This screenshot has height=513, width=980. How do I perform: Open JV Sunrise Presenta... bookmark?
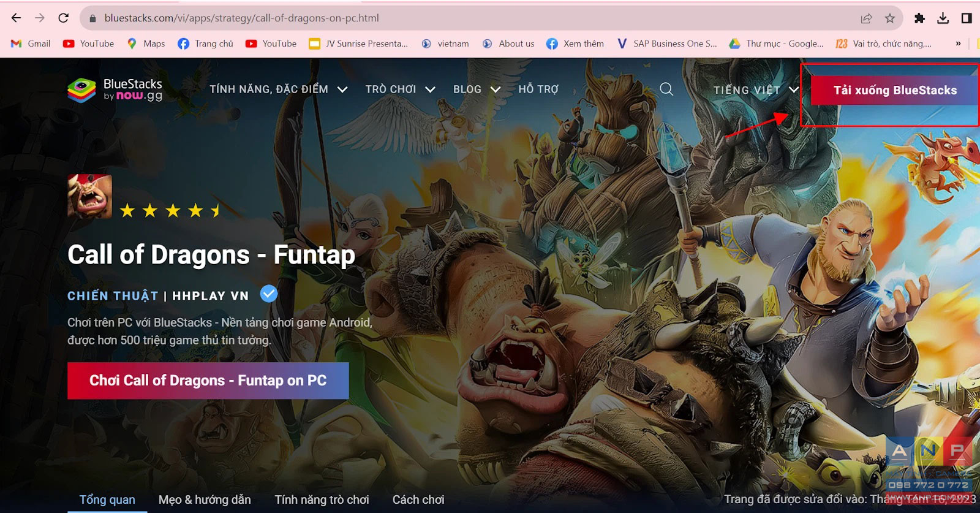[x=358, y=44]
